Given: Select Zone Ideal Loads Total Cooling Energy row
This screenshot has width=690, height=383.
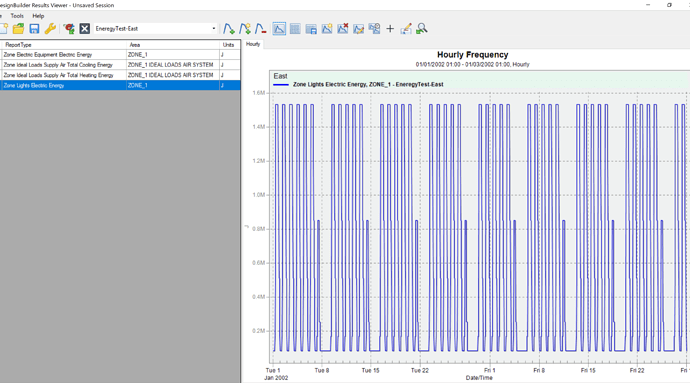Looking at the screenshot, I should (120, 65).
